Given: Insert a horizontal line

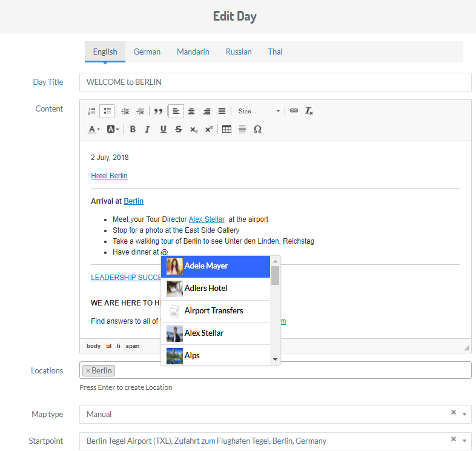Looking at the screenshot, I should 242,130.
